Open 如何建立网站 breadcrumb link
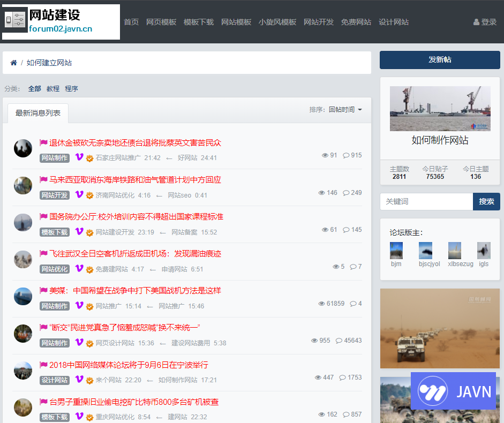 click(49, 63)
